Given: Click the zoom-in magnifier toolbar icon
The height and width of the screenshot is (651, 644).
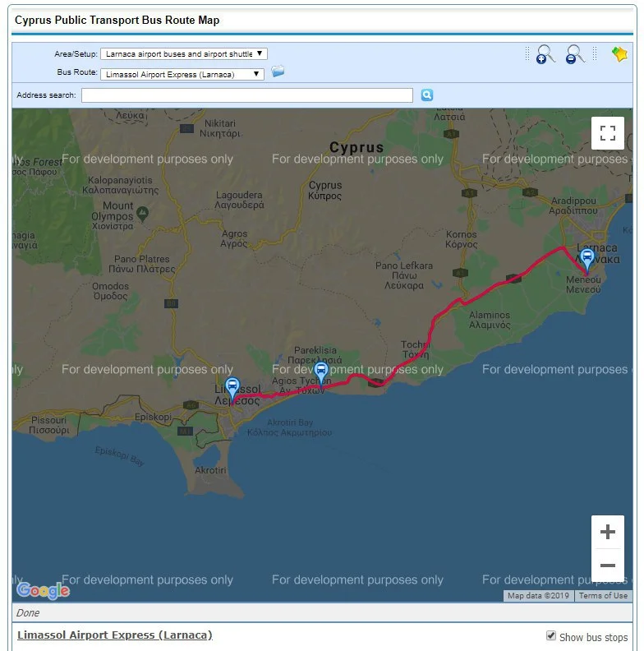Looking at the screenshot, I should point(545,55).
